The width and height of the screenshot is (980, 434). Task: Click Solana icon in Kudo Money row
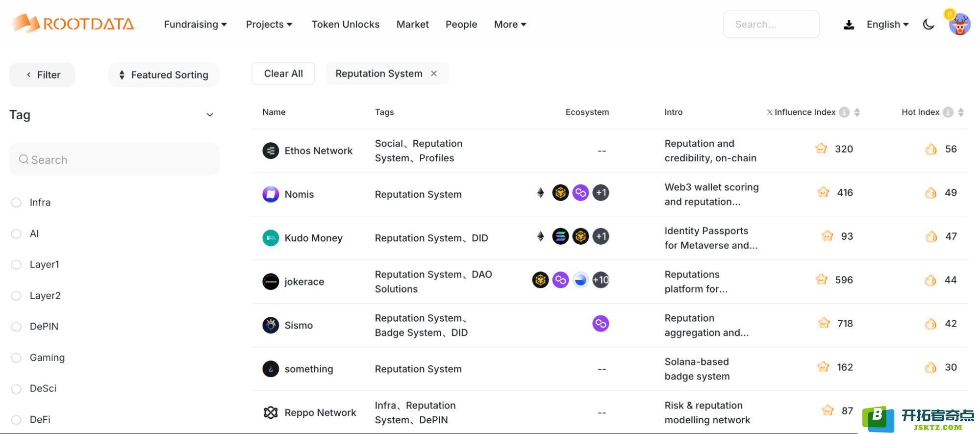(x=560, y=236)
